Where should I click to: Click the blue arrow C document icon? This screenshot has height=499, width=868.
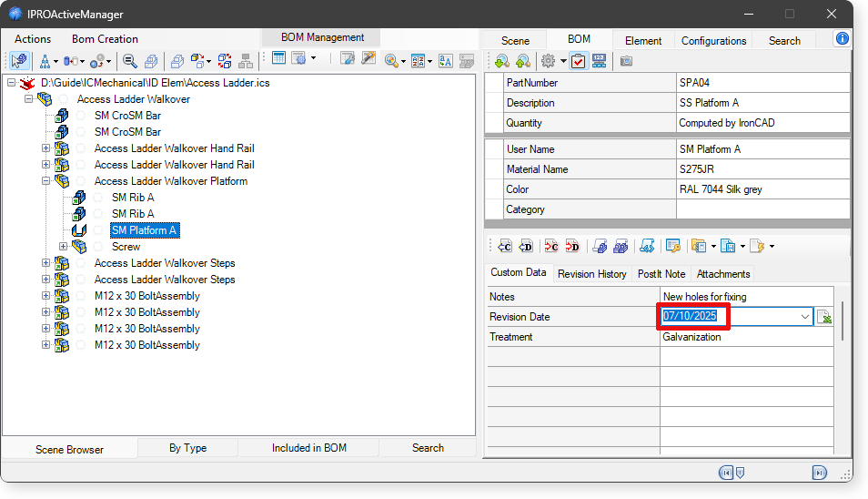pos(505,246)
